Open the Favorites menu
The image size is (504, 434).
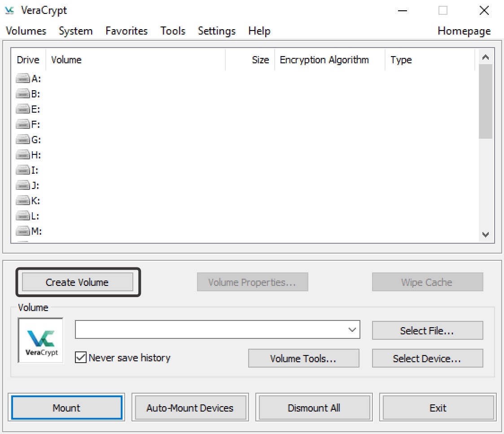[x=127, y=31]
